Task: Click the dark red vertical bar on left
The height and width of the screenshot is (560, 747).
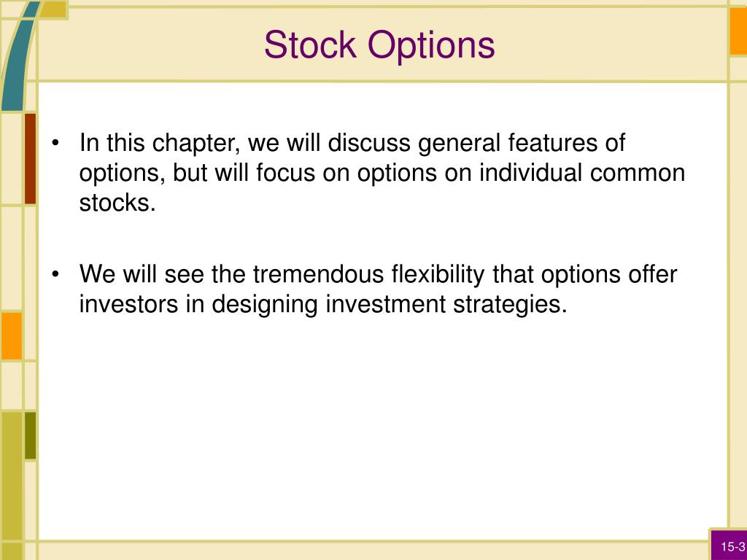Action: pyautogui.click(x=30, y=158)
